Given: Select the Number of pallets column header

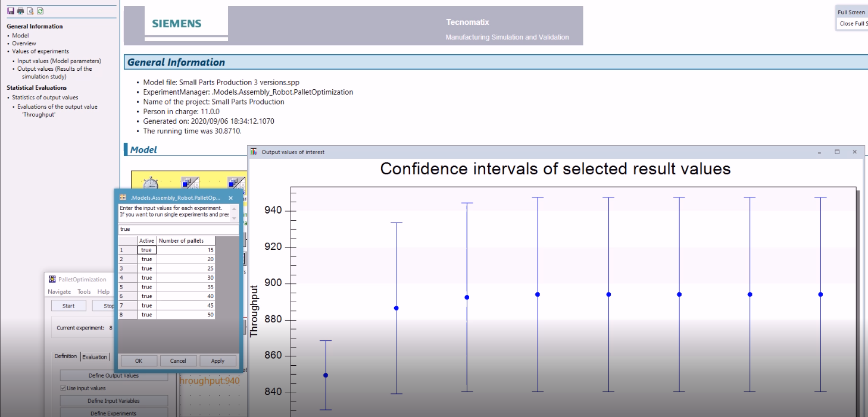Looking at the screenshot, I should click(x=186, y=240).
